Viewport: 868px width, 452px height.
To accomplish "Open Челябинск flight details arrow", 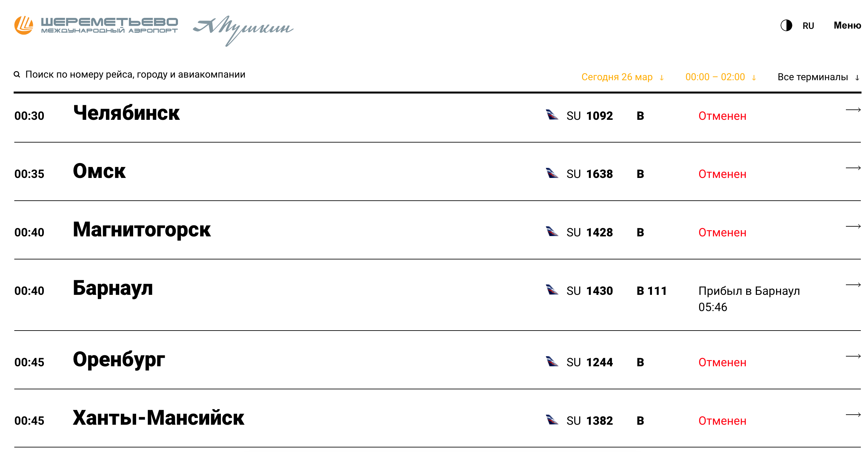I will click(853, 110).
